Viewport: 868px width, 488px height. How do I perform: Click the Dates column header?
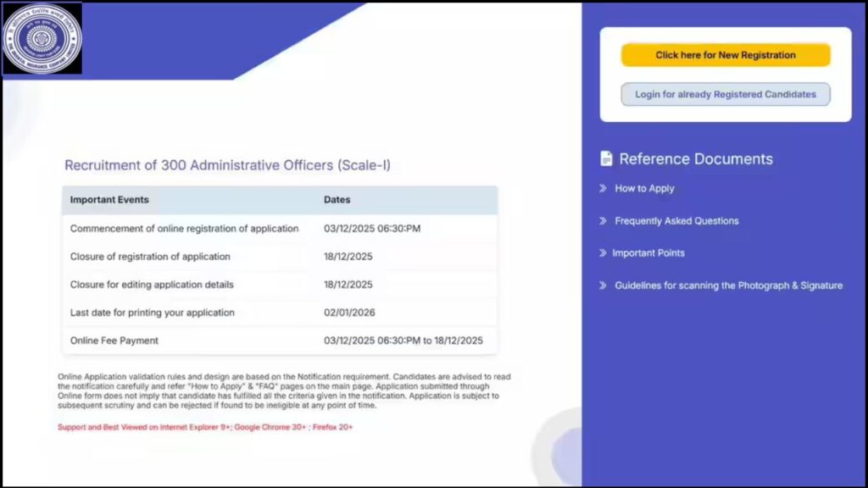[337, 200]
